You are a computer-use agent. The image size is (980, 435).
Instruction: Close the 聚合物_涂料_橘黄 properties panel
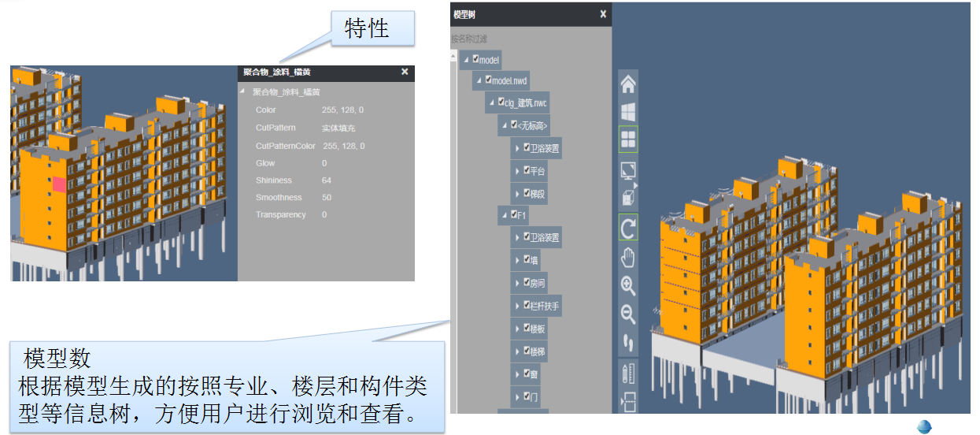pyautogui.click(x=405, y=72)
